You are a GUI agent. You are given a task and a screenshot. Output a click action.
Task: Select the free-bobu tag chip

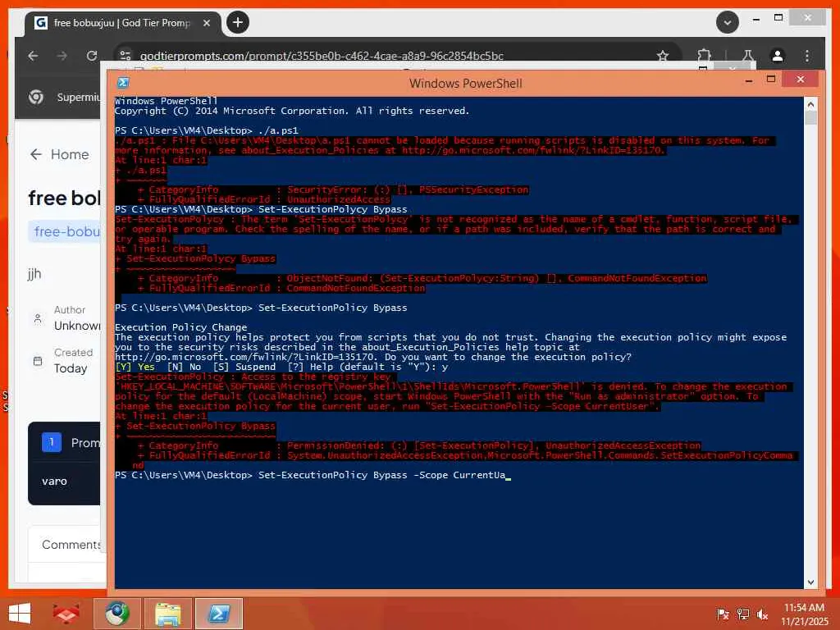(x=65, y=231)
